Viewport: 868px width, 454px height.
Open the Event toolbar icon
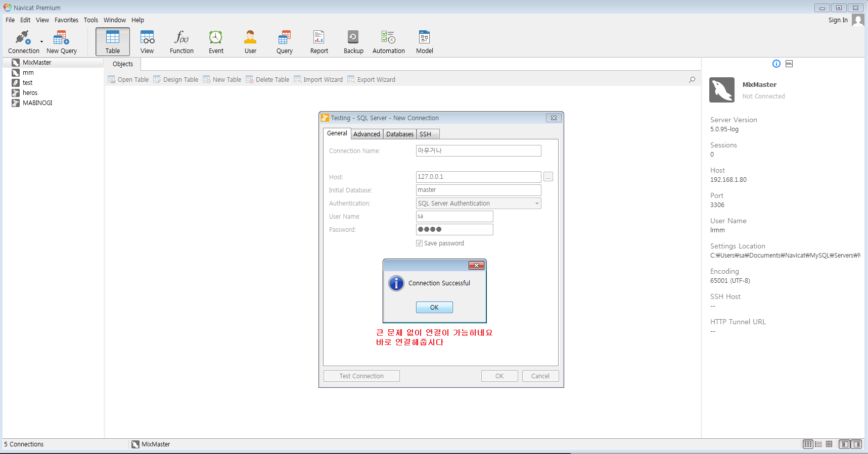point(216,41)
